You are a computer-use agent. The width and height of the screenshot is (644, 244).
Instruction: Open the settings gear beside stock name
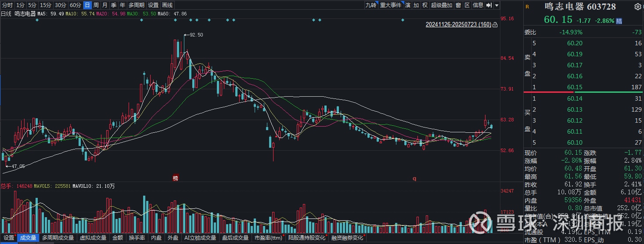pos(637,7)
